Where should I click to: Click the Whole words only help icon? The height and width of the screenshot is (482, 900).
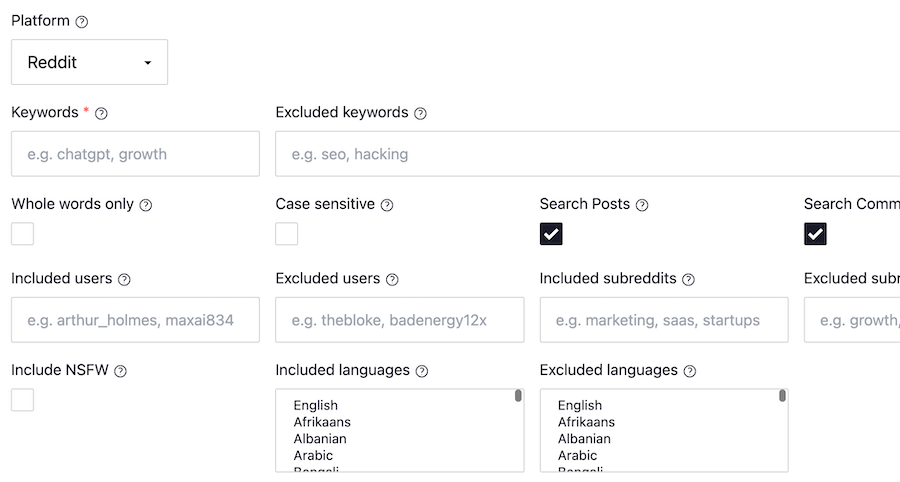146,205
